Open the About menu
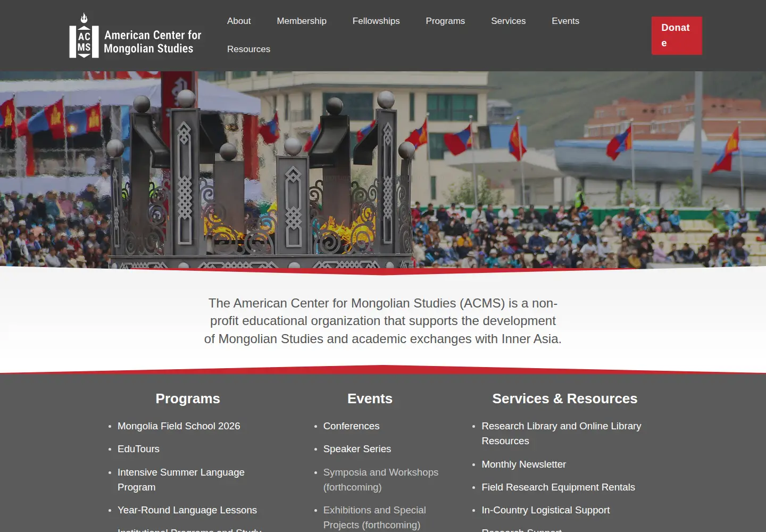 point(239,21)
